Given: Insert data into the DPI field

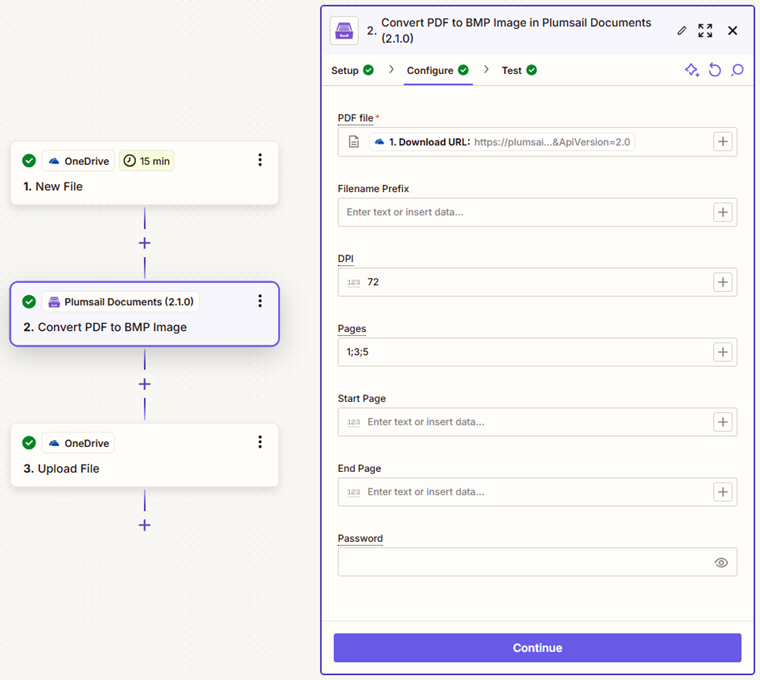Looking at the screenshot, I should coord(723,282).
